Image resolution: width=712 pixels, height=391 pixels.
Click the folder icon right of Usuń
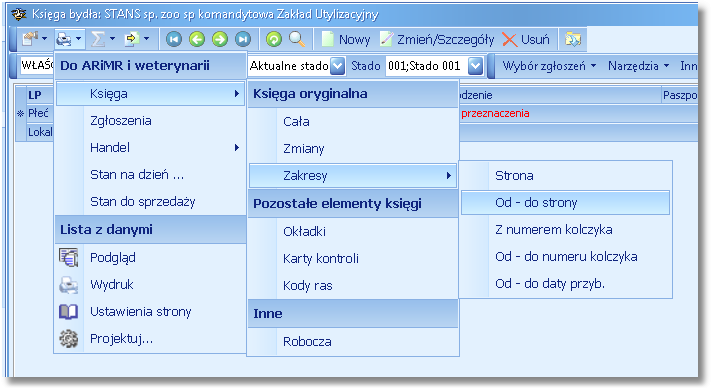(x=573, y=40)
